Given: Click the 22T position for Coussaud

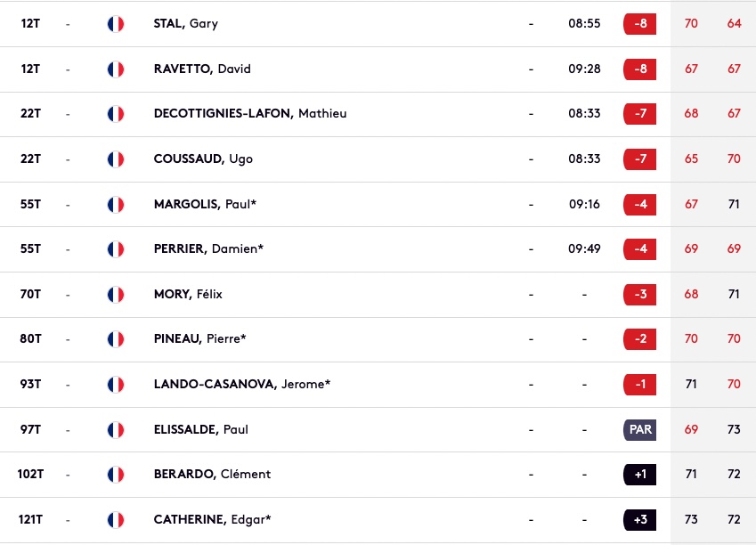Looking at the screenshot, I should pos(30,159).
